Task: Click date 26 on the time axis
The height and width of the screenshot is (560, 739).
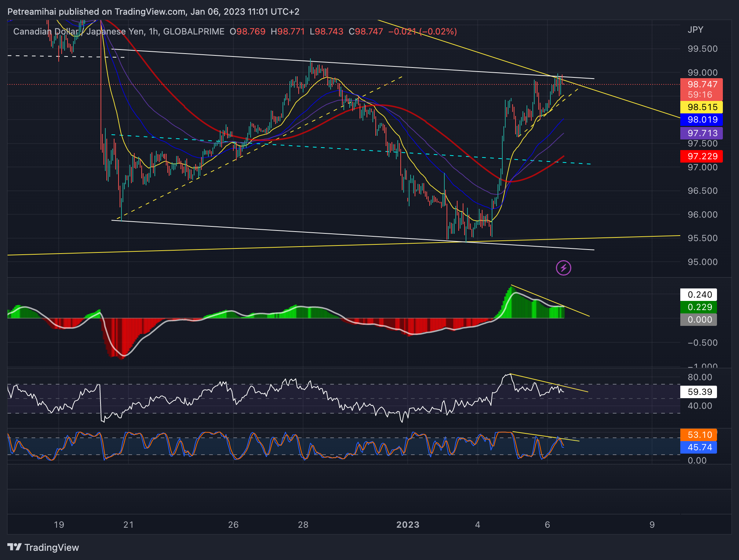Action: (233, 525)
